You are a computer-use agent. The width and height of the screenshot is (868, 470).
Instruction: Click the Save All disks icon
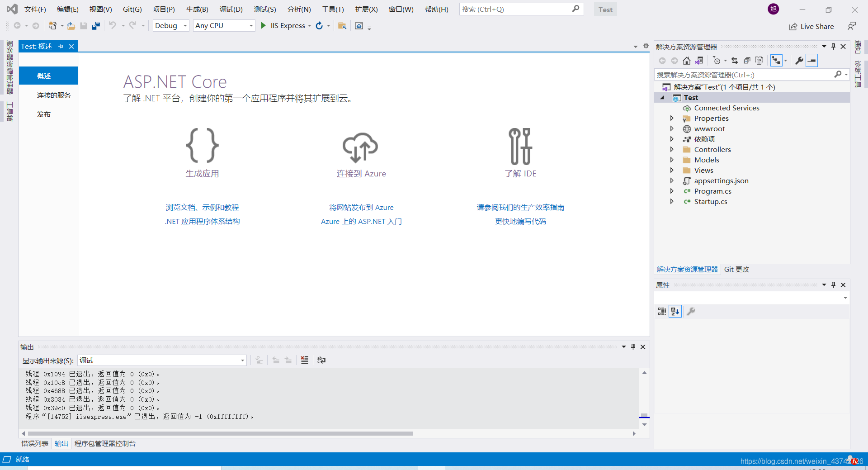pyautogui.click(x=96, y=26)
